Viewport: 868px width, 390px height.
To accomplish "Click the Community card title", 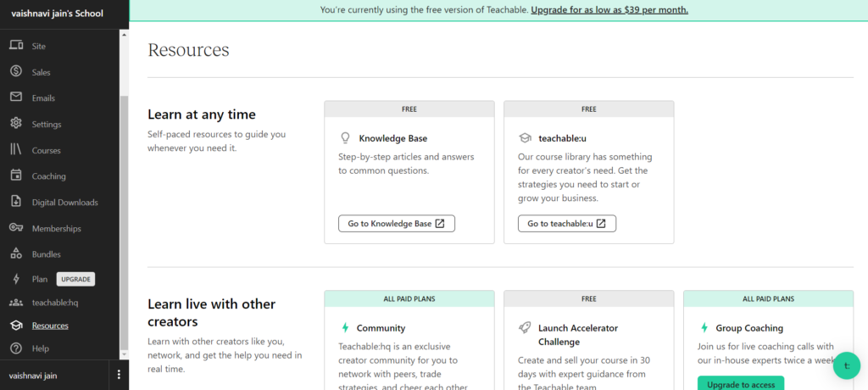I will 381,328.
